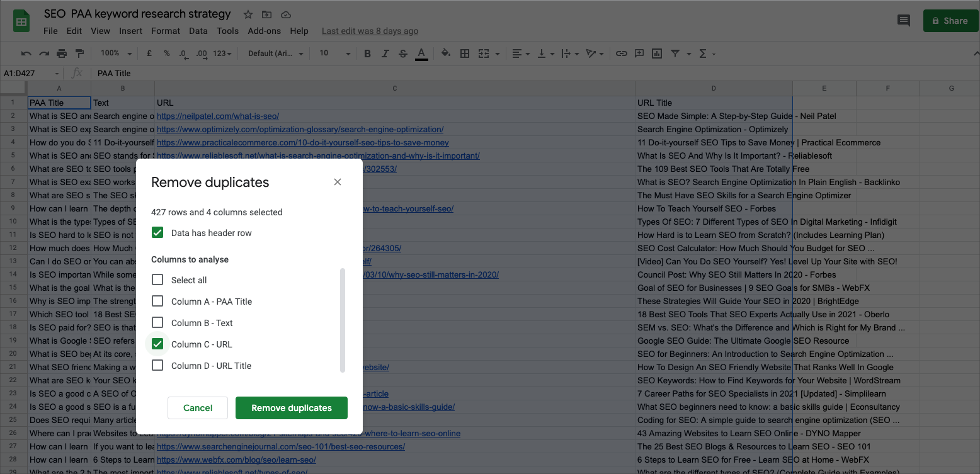Click Cancel in the dialog
The width and height of the screenshot is (980, 474).
198,408
